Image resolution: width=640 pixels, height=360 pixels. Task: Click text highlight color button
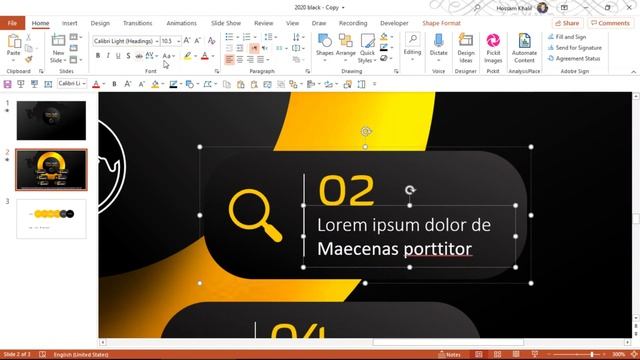click(x=187, y=56)
